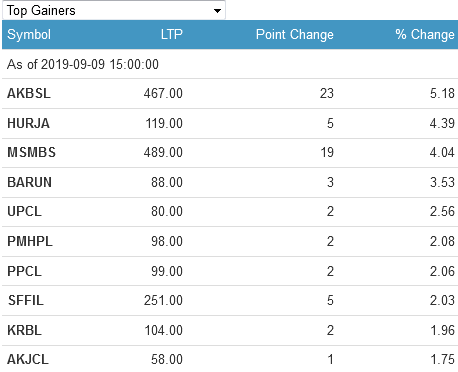The width and height of the screenshot is (458, 372).
Task: Click the PPCL symbol link
Action: pyautogui.click(x=24, y=272)
